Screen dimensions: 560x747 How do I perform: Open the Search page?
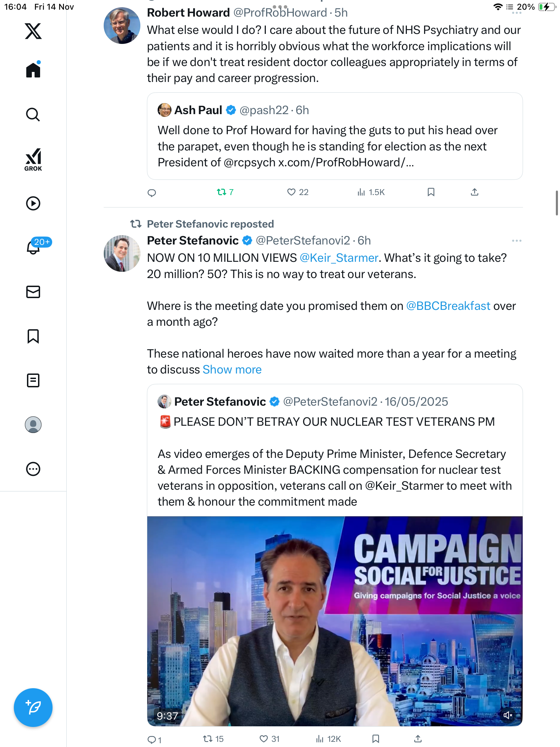(x=33, y=115)
